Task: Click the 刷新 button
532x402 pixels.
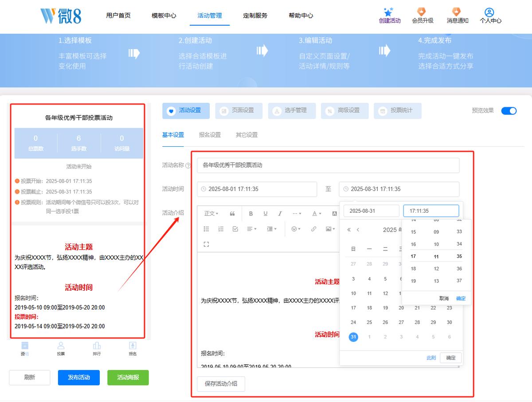Action: pos(30,378)
